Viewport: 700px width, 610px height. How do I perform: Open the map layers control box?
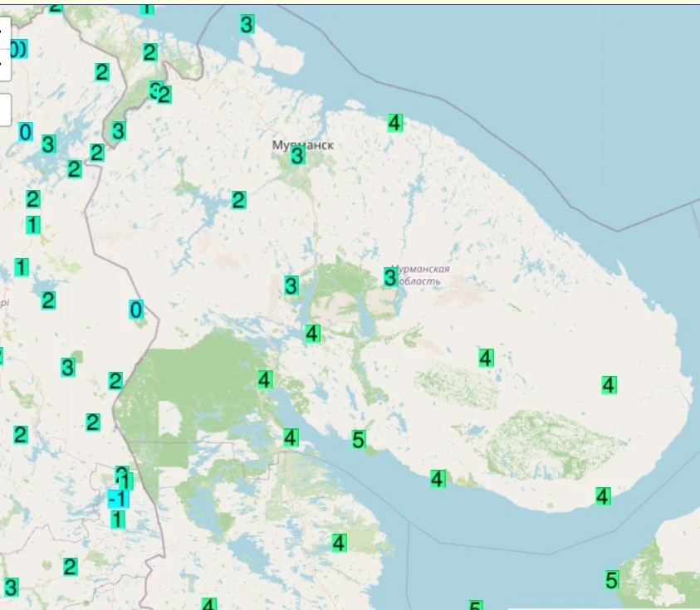click(3, 110)
